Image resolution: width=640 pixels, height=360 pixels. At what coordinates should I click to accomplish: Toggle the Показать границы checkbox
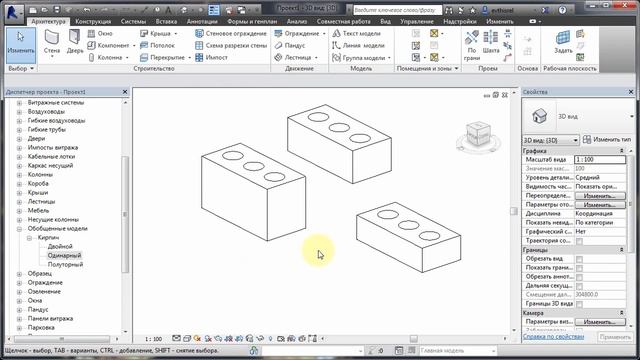pyautogui.click(x=579, y=268)
